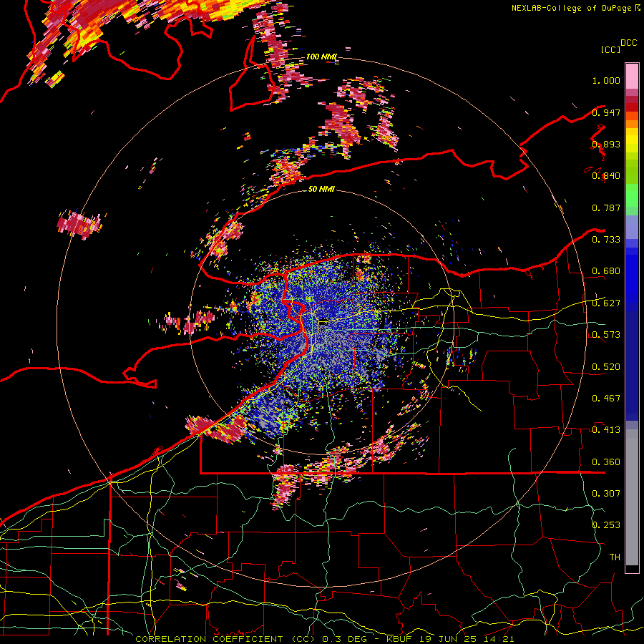This screenshot has height=644, width=644.
Task: Click the TH threshold label on scale
Action: click(615, 557)
